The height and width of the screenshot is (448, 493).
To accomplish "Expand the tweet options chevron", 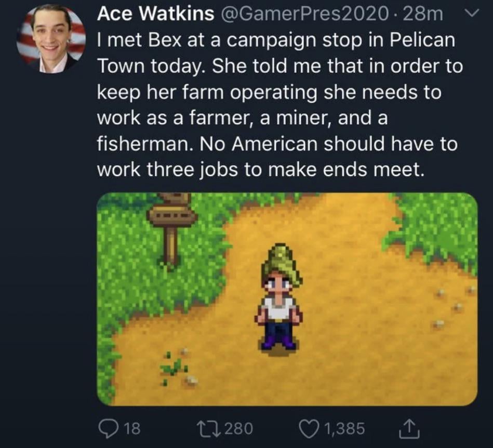I will click(470, 16).
